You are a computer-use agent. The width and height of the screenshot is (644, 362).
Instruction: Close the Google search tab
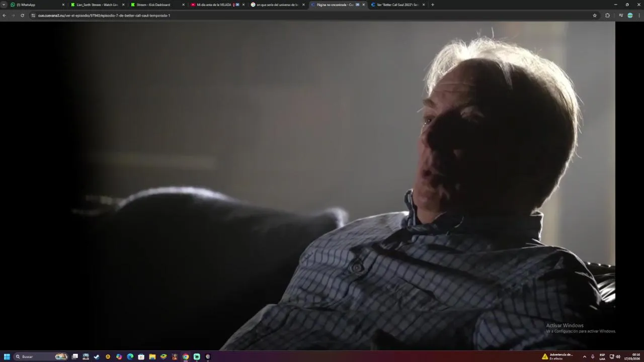pos(303,5)
